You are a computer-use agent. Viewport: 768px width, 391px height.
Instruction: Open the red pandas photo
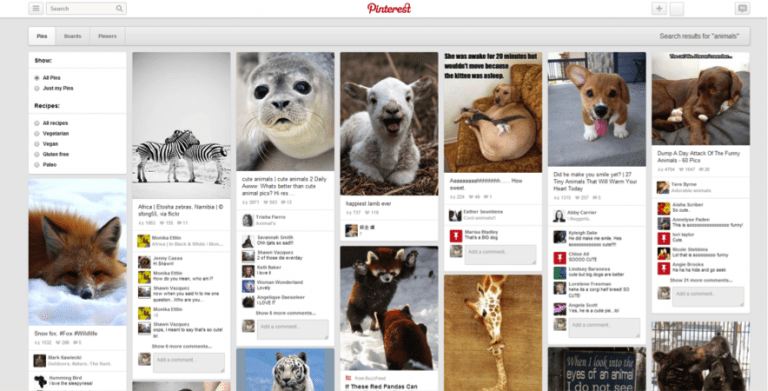(x=389, y=308)
